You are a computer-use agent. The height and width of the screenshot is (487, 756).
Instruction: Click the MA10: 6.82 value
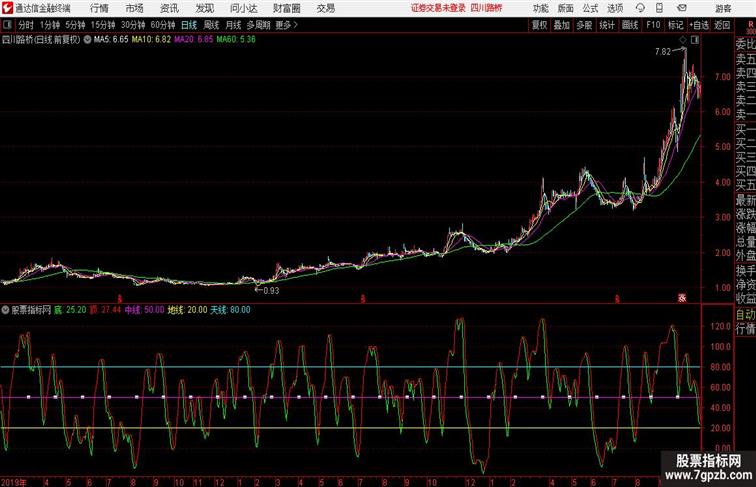click(x=151, y=40)
